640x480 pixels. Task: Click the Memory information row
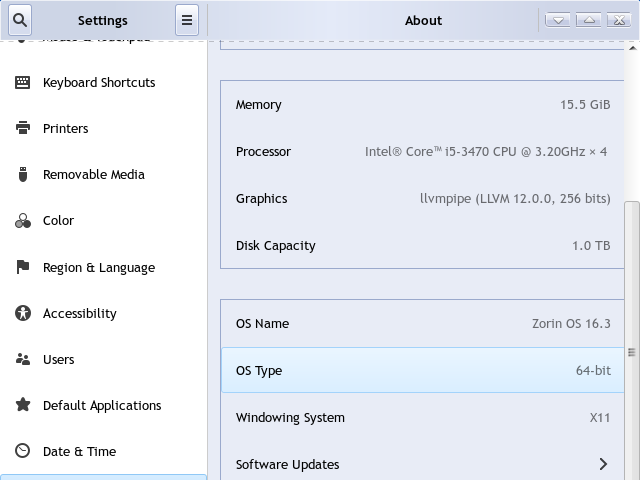coord(423,105)
